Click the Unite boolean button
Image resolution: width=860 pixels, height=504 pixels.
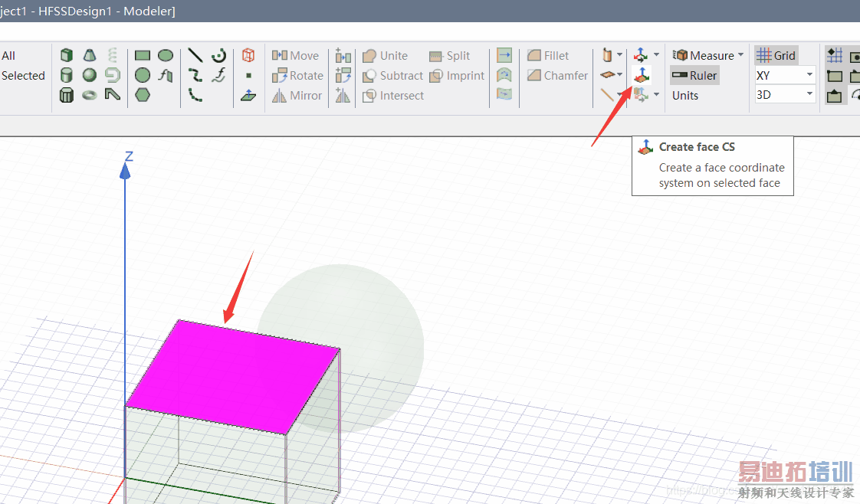[x=385, y=55]
